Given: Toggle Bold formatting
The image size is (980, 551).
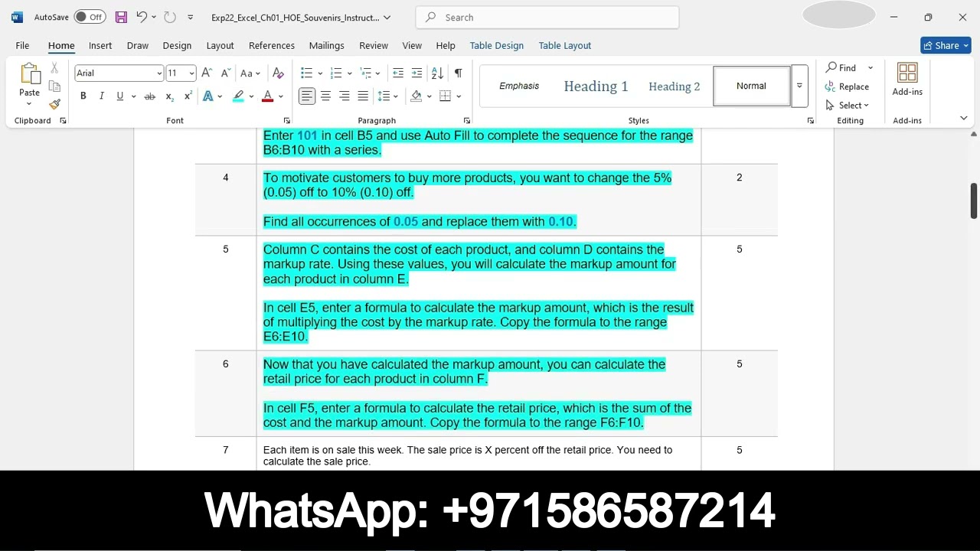Looking at the screenshot, I should pyautogui.click(x=83, y=96).
